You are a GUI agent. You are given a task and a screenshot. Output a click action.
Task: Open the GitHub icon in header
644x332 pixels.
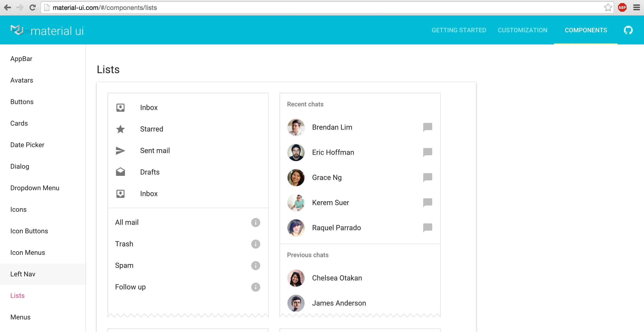[x=628, y=30]
